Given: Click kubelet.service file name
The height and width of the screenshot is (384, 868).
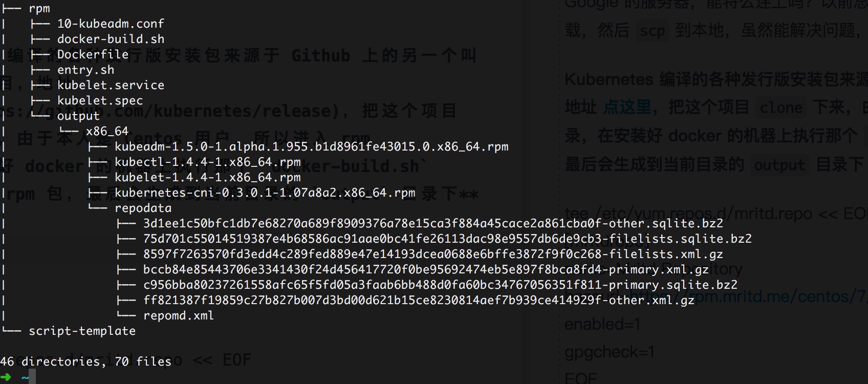Looking at the screenshot, I should 111,85.
